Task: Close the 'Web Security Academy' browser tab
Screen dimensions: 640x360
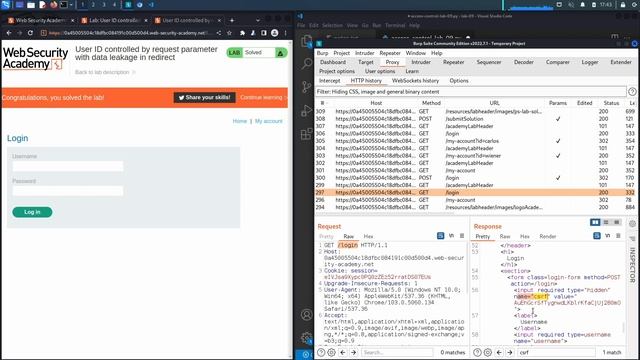Action: (x=73, y=20)
